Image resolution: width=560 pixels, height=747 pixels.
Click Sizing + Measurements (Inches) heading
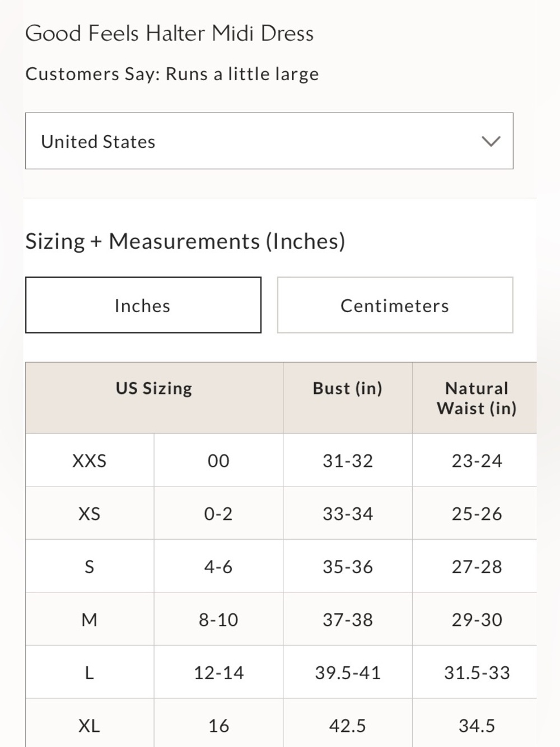tap(185, 242)
